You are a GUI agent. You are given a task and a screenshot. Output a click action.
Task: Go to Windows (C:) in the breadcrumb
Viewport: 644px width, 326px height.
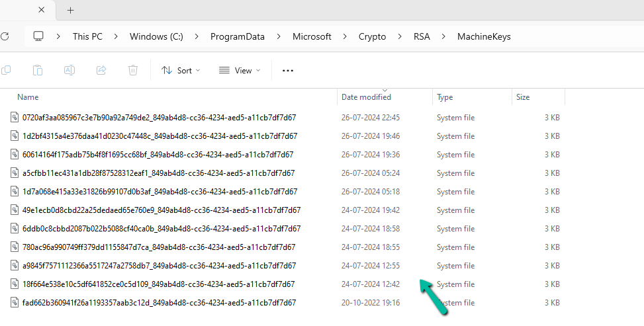(156, 37)
